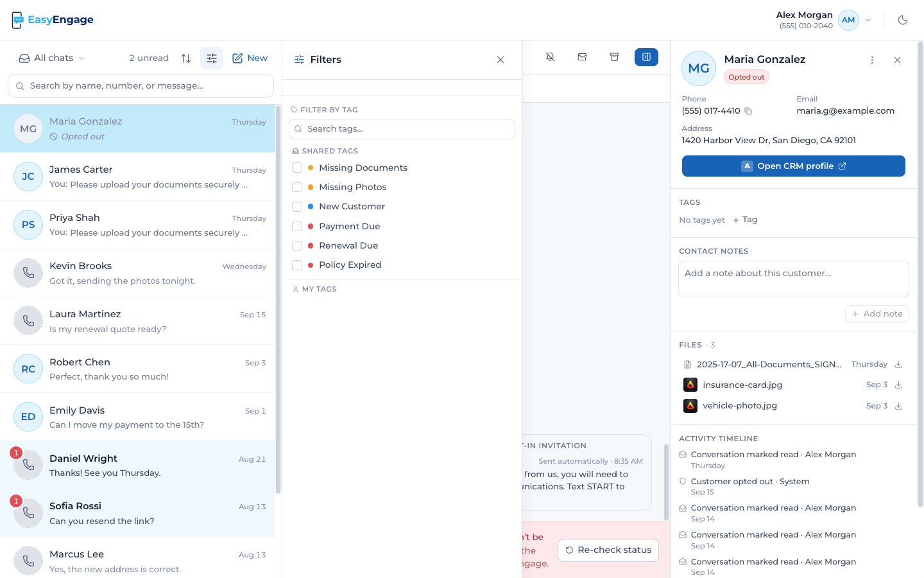Screen dimensions: 924x578
Task: Click the EasyEngage logo
Action: [53, 20]
